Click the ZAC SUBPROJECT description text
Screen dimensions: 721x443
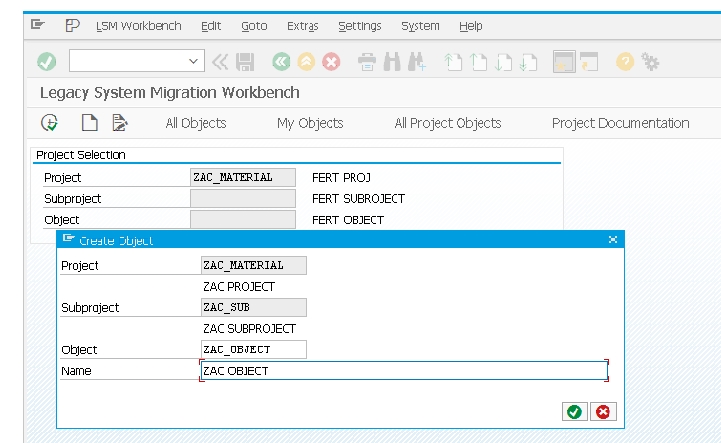click(x=249, y=329)
